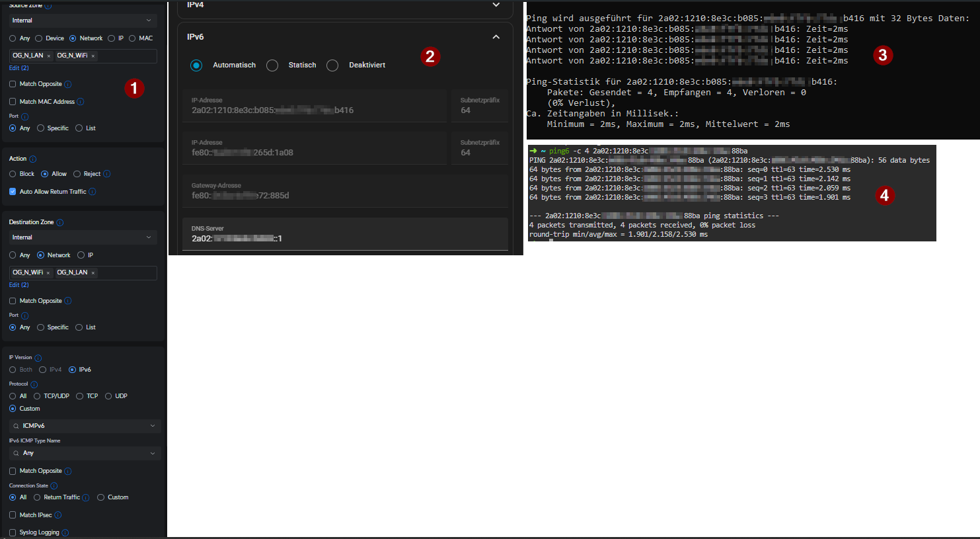This screenshot has height=539, width=980.
Task: View the Reject option info icon
Action: tap(107, 174)
